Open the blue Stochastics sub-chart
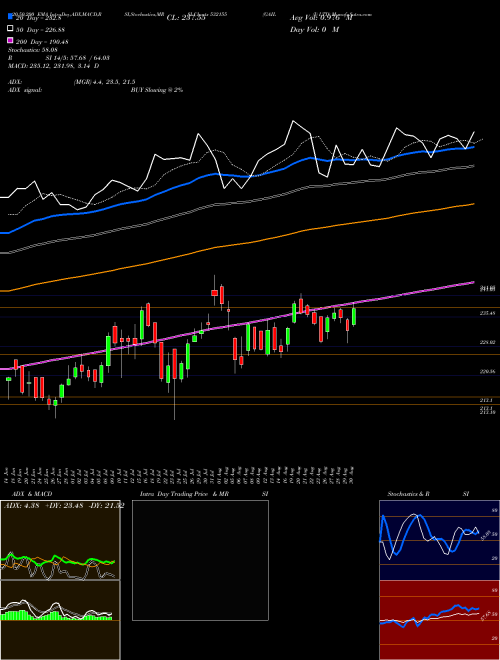500x660 pixels. (x=439, y=540)
